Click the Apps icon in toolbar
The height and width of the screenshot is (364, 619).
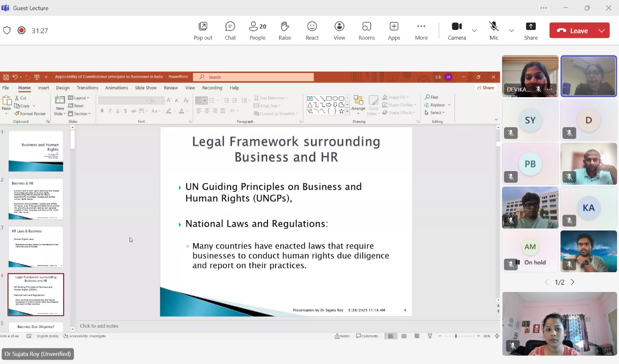394,30
